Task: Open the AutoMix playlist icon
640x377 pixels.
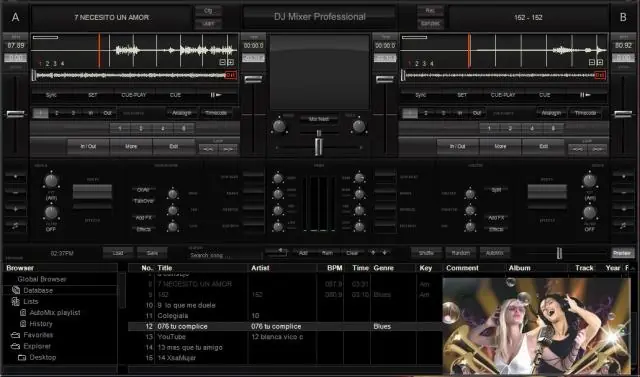Action: pyautogui.click(x=23, y=313)
